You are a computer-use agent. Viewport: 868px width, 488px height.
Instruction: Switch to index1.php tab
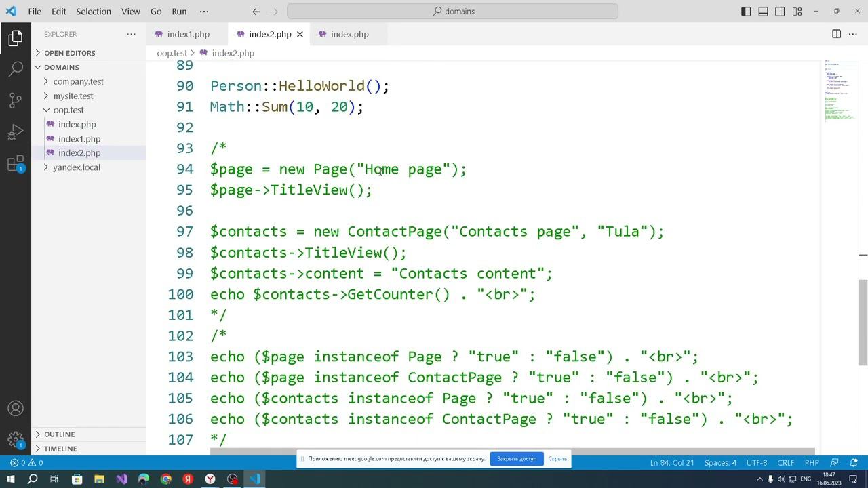187,34
